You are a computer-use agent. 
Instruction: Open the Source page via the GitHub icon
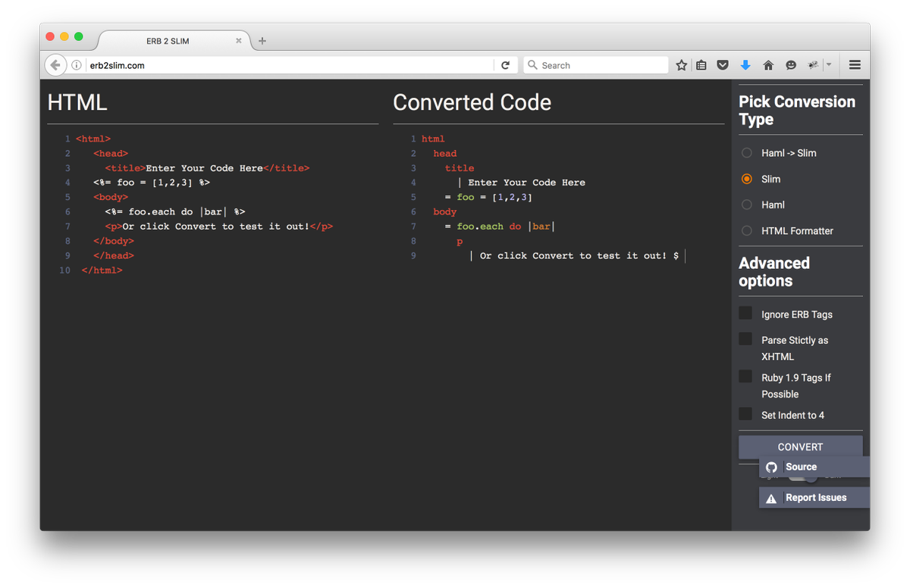pyautogui.click(x=771, y=467)
